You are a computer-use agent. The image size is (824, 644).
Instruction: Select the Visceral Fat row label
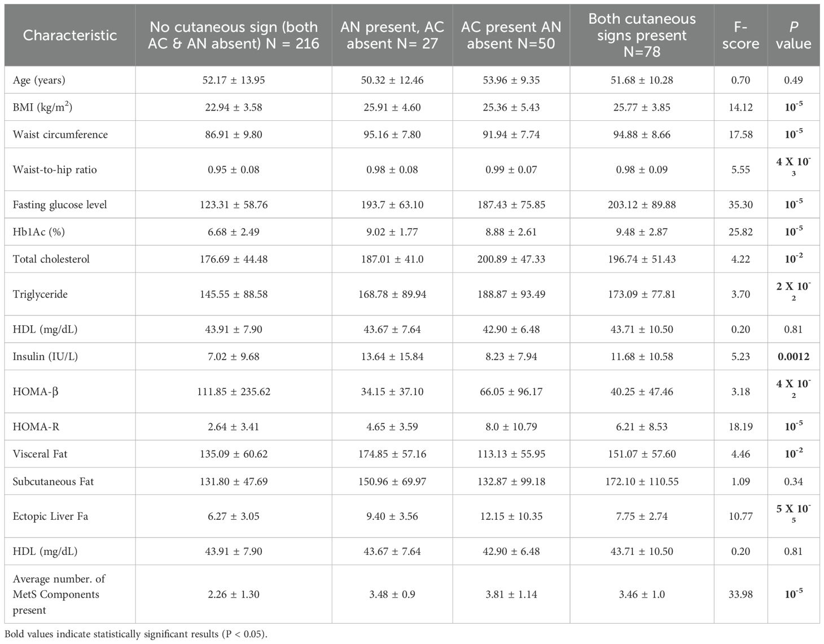point(40,454)
